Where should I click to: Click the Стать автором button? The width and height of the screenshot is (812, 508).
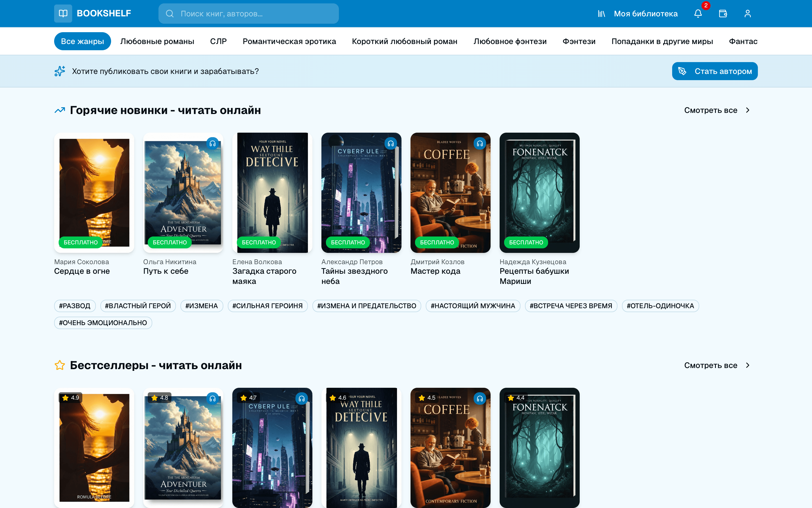[715, 71]
